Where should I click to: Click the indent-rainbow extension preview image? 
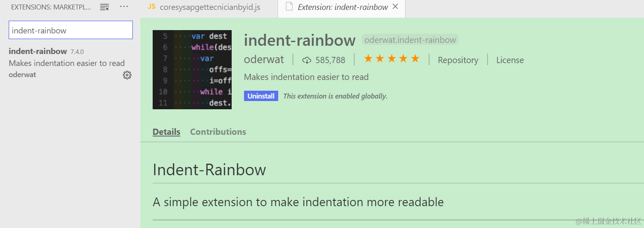(x=192, y=70)
